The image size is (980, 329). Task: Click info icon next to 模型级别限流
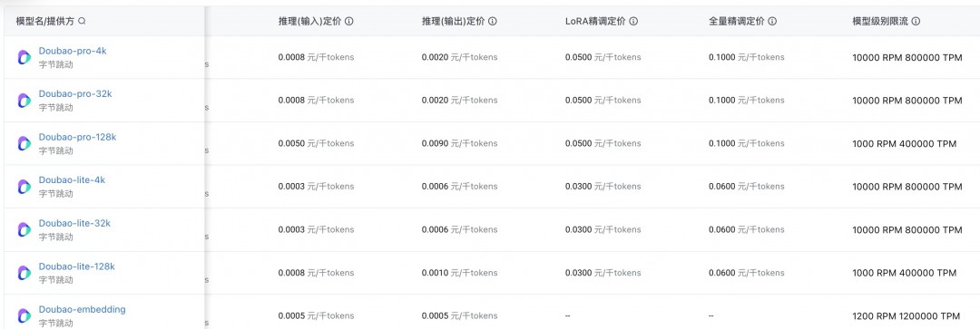[916, 21]
